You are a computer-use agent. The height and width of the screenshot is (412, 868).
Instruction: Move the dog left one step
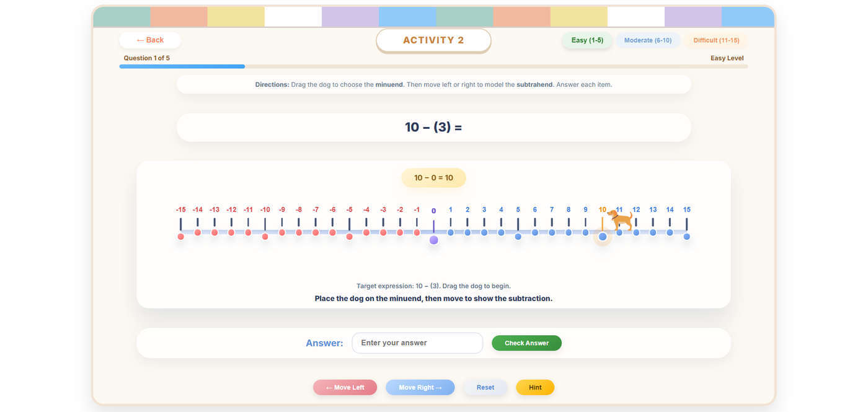coord(345,387)
